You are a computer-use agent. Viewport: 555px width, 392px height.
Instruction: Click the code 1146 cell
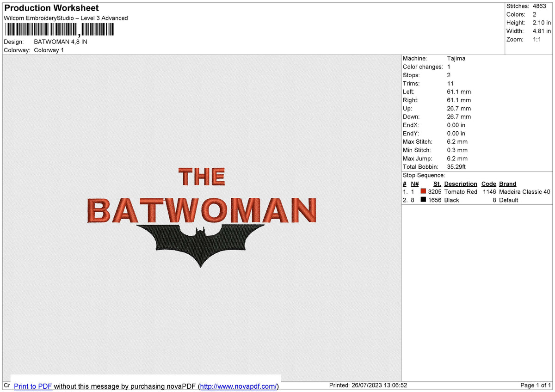click(489, 191)
